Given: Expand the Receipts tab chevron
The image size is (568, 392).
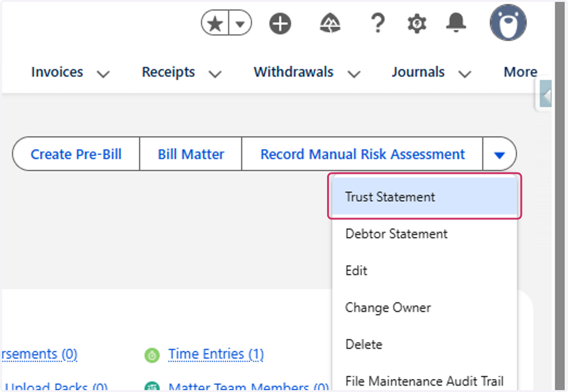Looking at the screenshot, I should [x=215, y=74].
